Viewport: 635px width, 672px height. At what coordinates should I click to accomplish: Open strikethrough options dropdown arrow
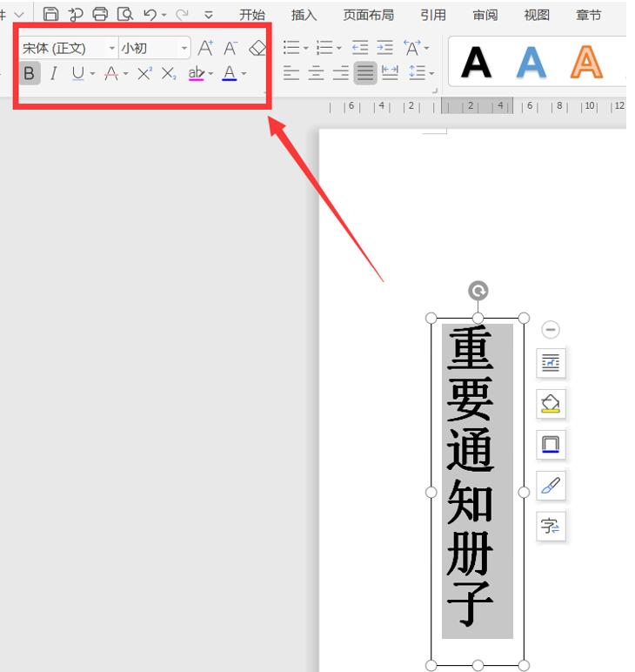coord(126,74)
